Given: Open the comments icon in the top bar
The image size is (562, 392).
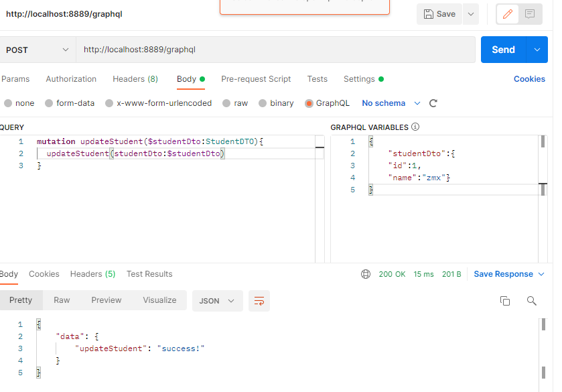Looking at the screenshot, I should tap(530, 14).
